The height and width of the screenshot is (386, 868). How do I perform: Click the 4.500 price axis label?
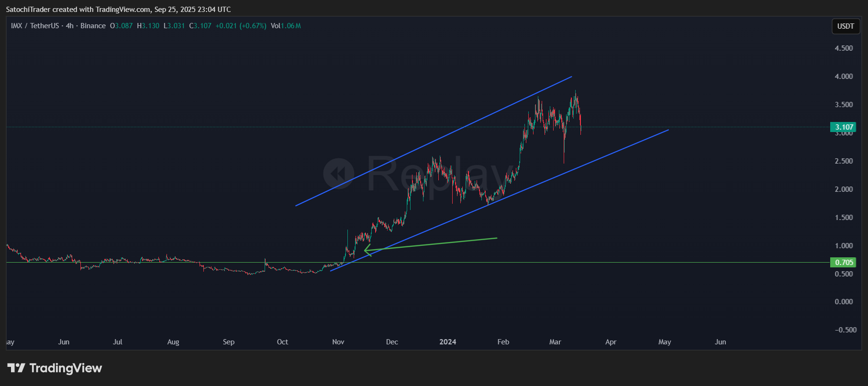coord(844,48)
